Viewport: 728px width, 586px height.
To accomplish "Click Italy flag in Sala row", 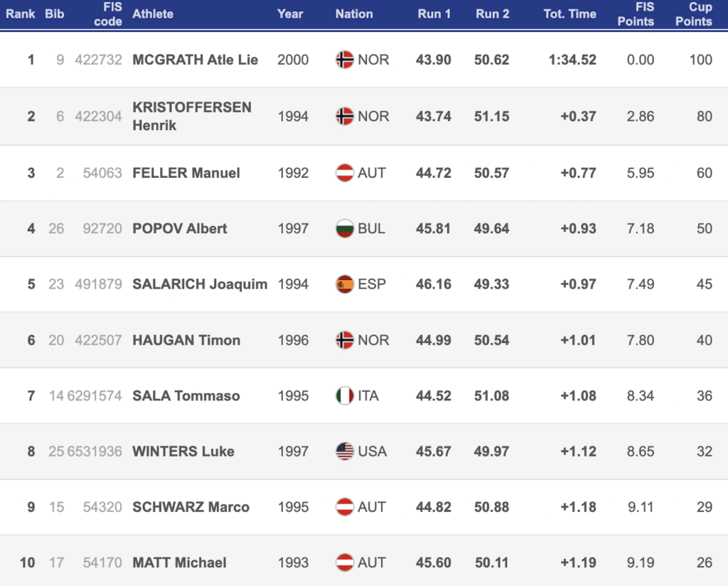I will (345, 395).
